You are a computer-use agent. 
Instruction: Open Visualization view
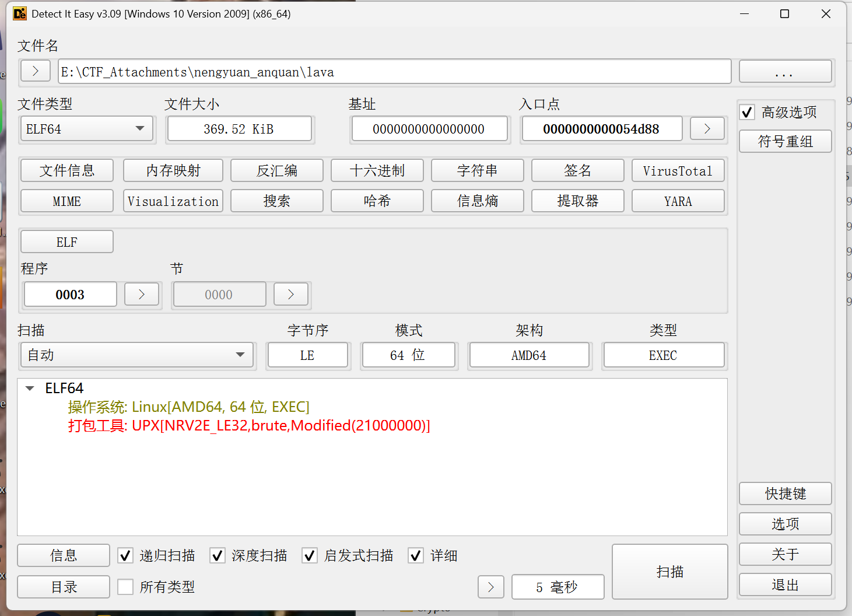point(173,201)
